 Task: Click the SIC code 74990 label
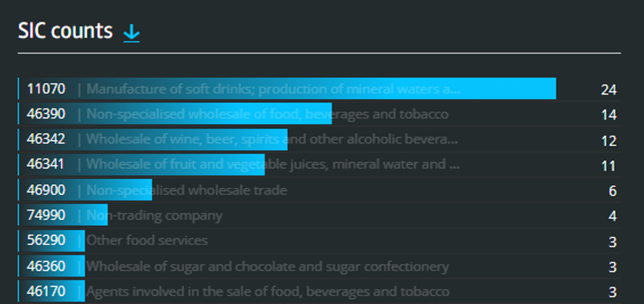46,215
